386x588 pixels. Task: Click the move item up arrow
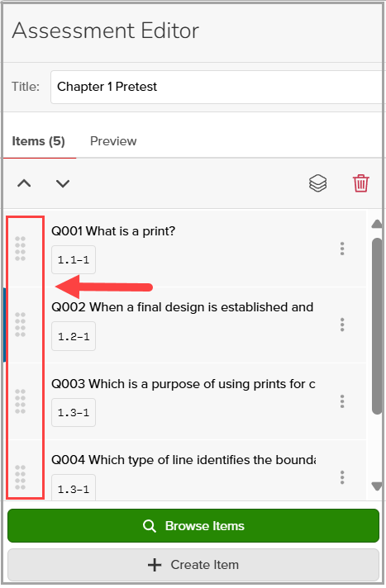tap(24, 183)
